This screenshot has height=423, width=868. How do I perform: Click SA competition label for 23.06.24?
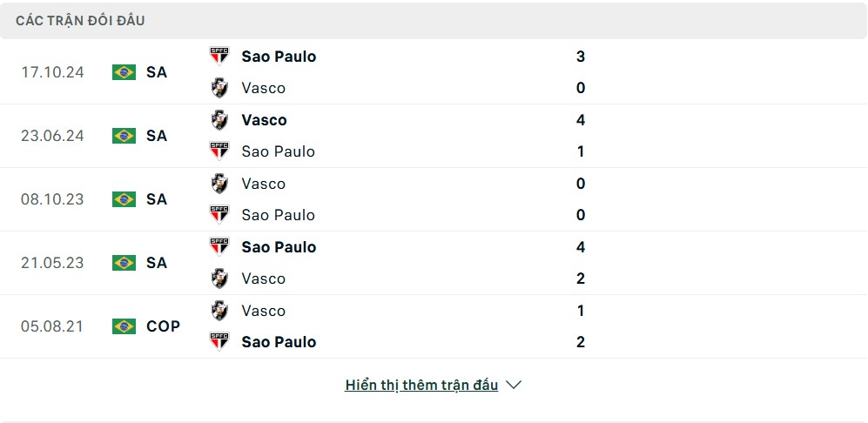(x=157, y=136)
